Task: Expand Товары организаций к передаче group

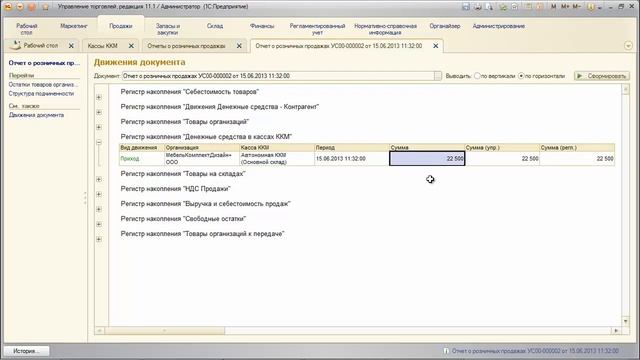Action: [x=99, y=239]
